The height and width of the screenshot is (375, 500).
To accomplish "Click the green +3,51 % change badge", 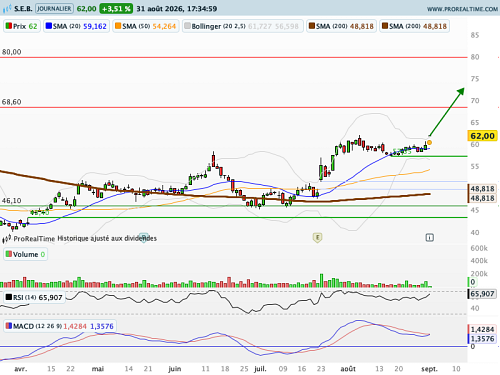I will (116, 9).
